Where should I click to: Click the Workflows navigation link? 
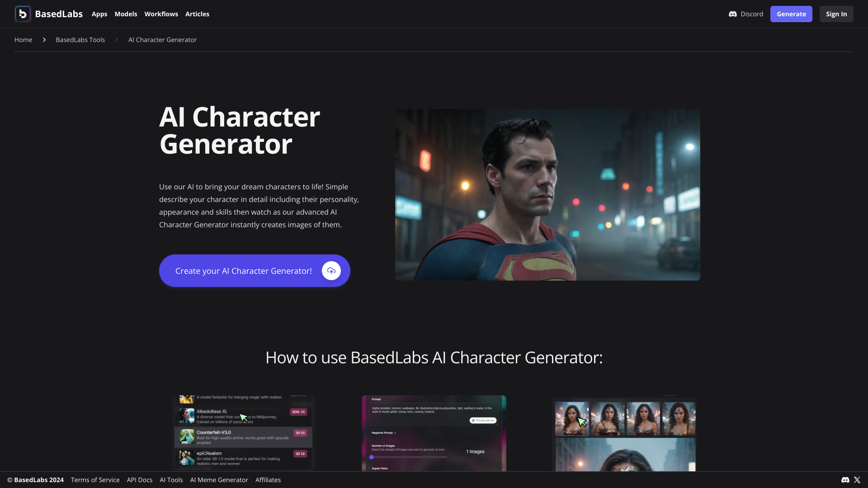[161, 14]
